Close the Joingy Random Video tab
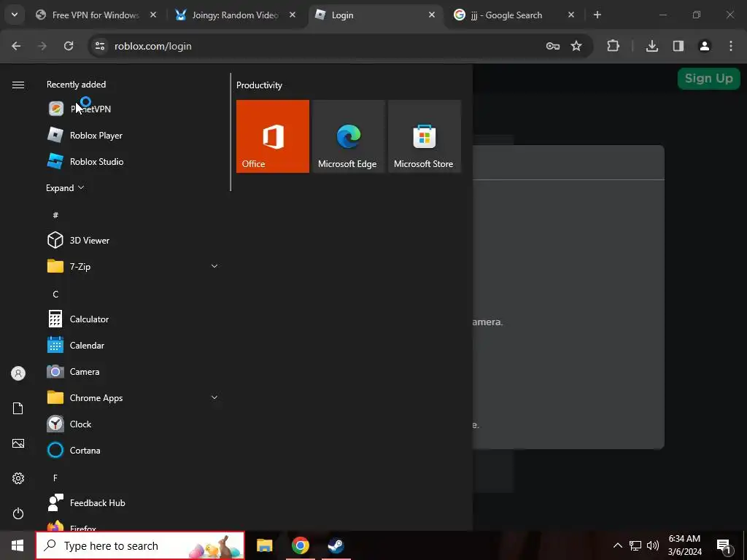 (293, 15)
